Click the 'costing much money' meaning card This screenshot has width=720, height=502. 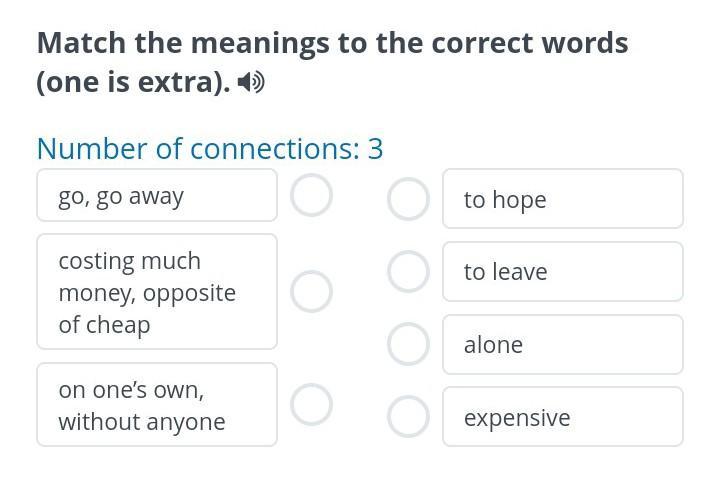(157, 292)
